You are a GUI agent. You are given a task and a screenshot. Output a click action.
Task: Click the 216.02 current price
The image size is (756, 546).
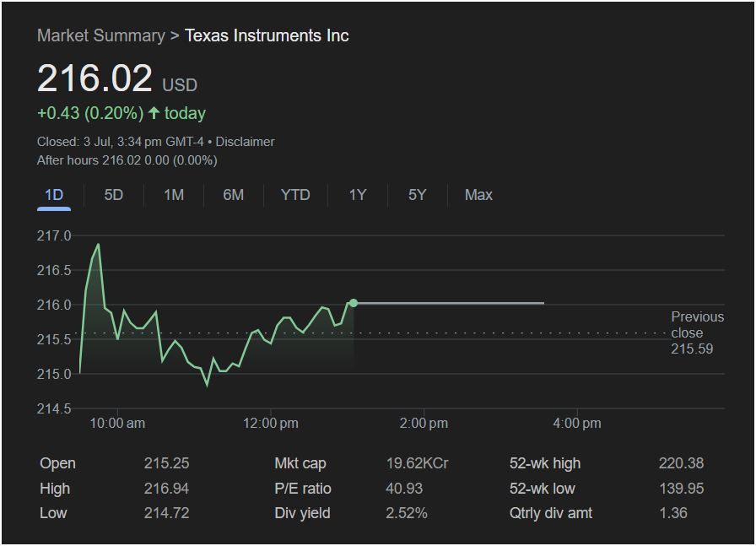pyautogui.click(x=94, y=78)
